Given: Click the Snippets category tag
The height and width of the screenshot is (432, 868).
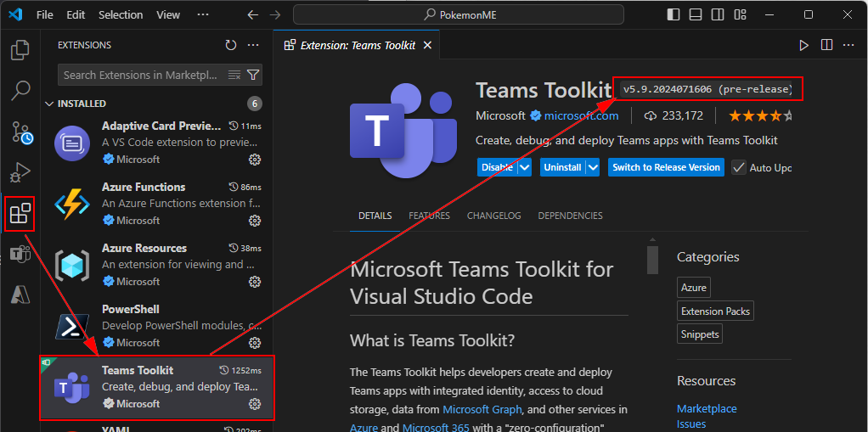Looking at the screenshot, I should point(700,334).
